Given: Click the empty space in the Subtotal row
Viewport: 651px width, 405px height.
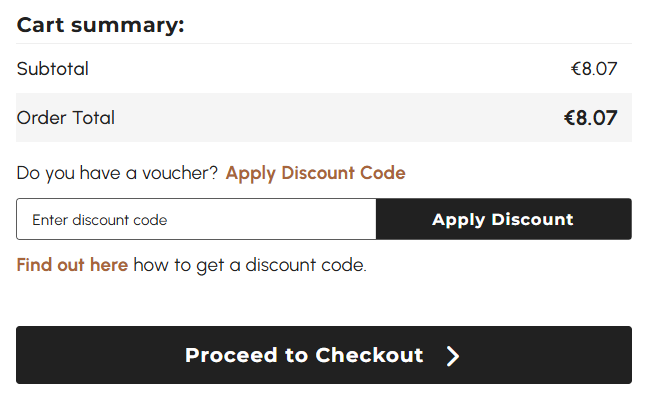Looking at the screenshot, I should pos(324,69).
